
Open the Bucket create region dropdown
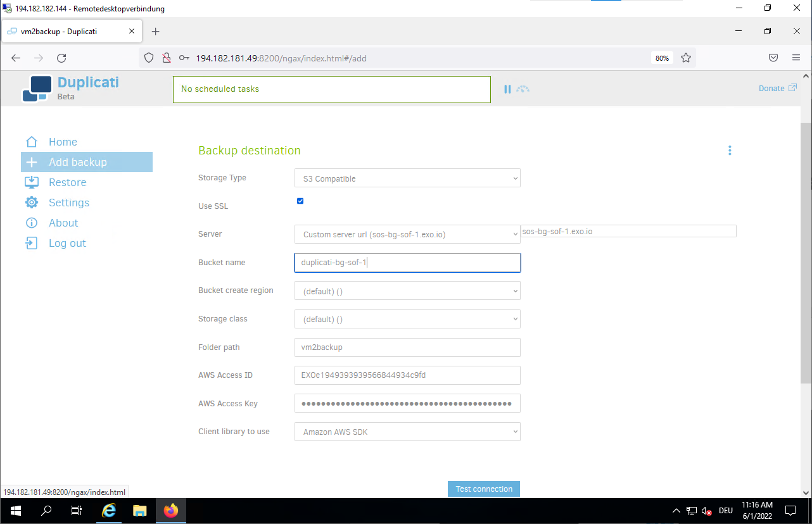(407, 291)
